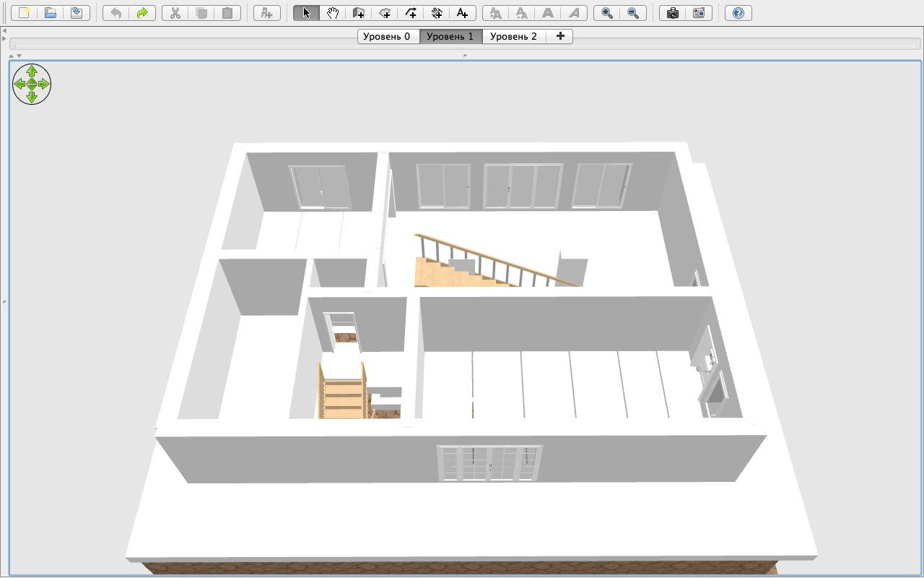This screenshot has height=578, width=924.
Task: Zoom in using the magnifier icon
Action: [608, 13]
